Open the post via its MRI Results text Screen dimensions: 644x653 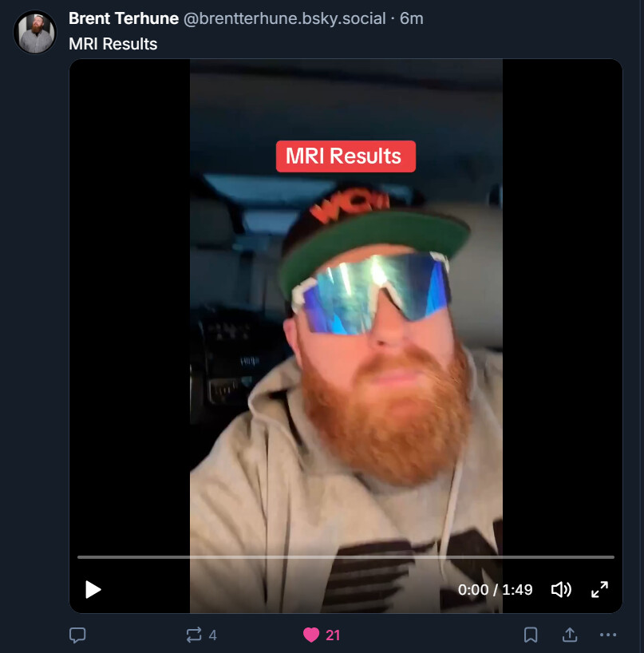pos(113,44)
